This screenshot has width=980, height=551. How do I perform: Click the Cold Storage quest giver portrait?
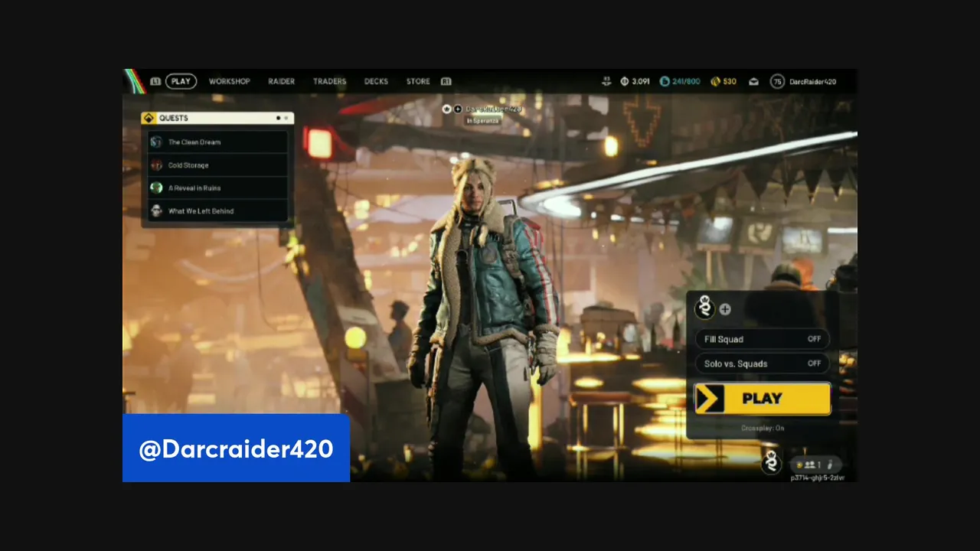[x=156, y=165]
